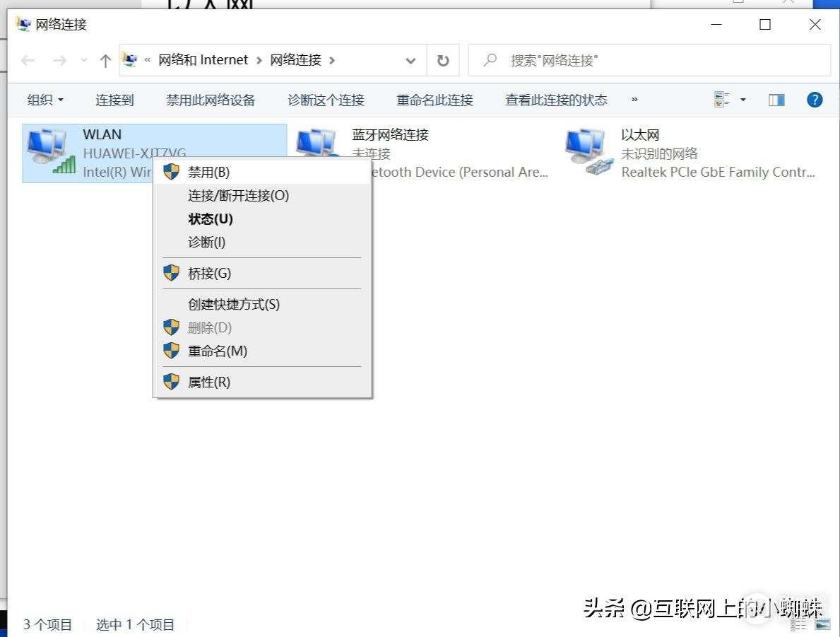This screenshot has height=637, width=840.
Task: Click the address bar control panel icon
Action: (x=130, y=59)
